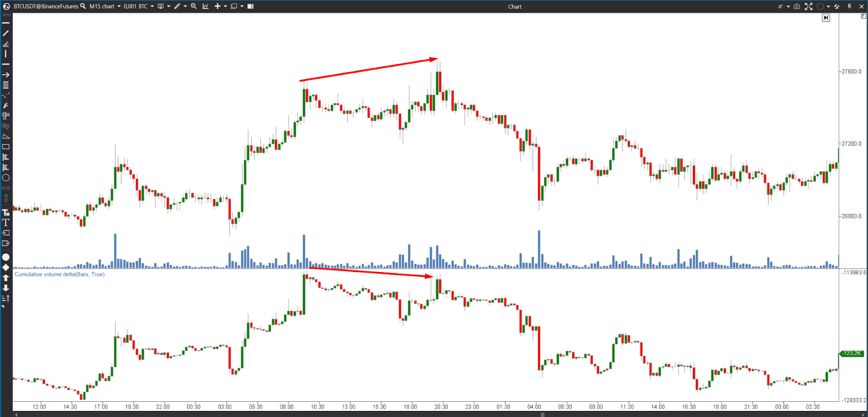Click the -113983.6 delta axis value
The image size is (868, 417).
click(x=854, y=272)
